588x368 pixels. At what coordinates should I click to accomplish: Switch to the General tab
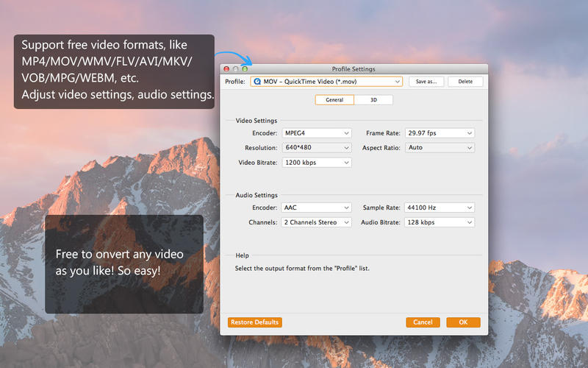(334, 100)
